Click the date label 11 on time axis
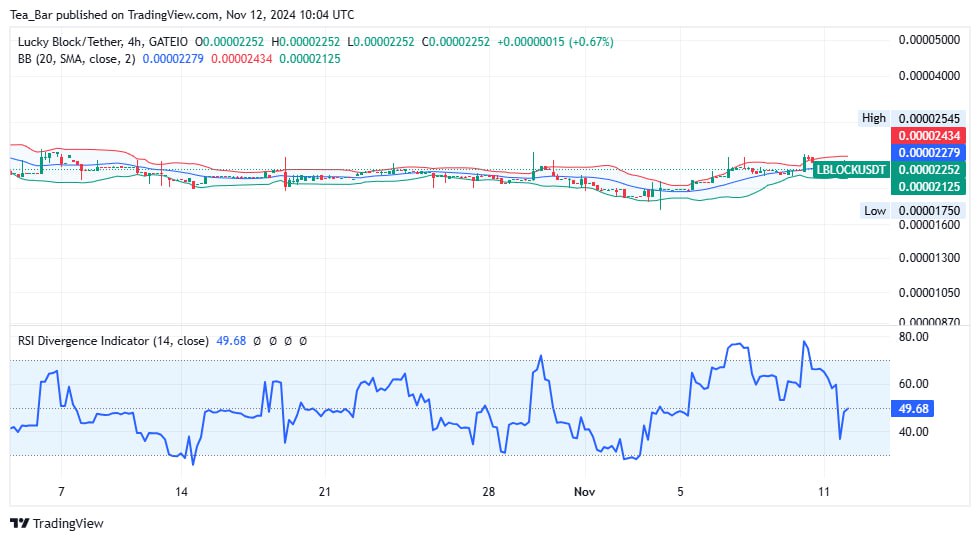The width and height of the screenshot is (980, 541). [824, 492]
